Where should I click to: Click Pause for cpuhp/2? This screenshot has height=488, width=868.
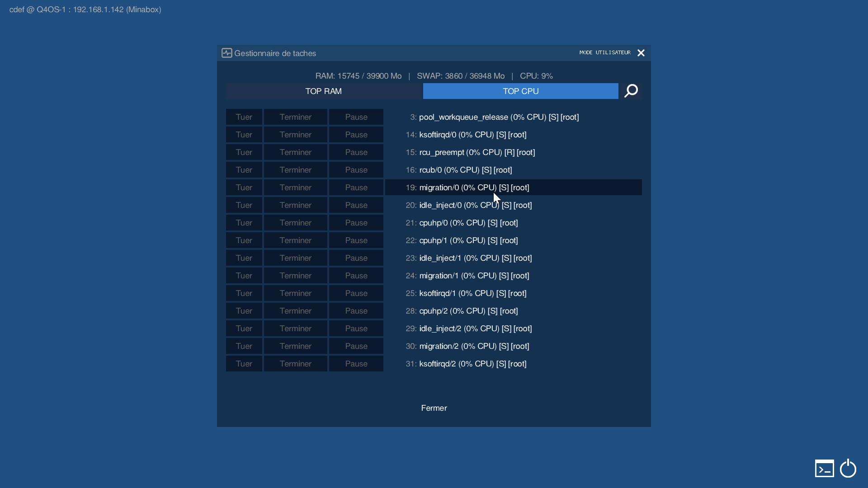(356, 311)
